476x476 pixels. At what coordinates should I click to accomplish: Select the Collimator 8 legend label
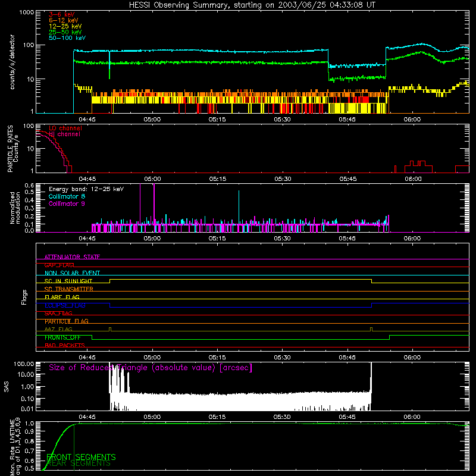click(x=67, y=196)
